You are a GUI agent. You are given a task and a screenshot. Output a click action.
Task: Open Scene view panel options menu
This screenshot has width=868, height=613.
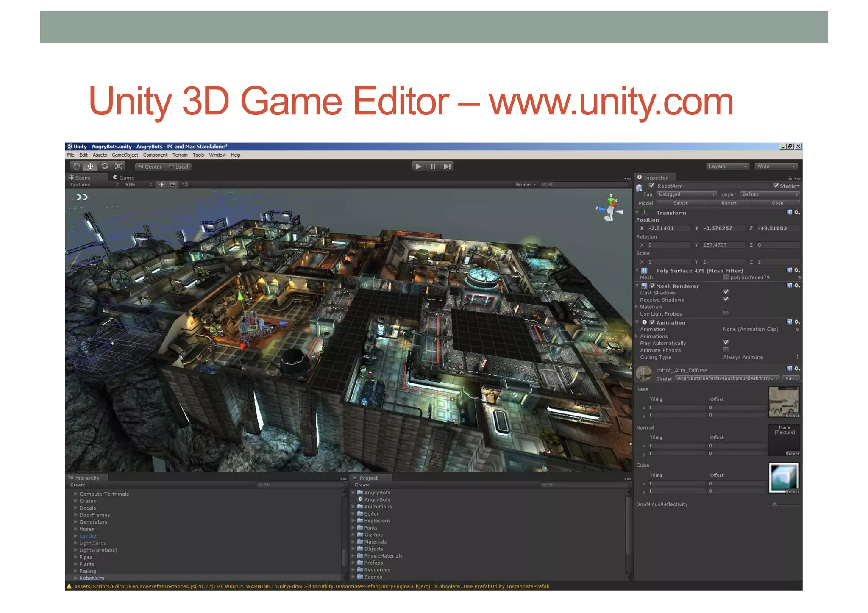pyautogui.click(x=627, y=178)
